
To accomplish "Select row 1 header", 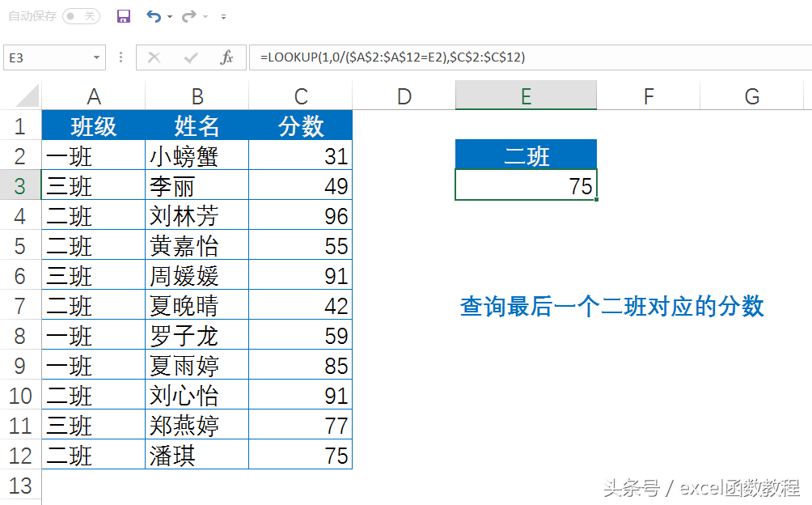I will [20, 125].
